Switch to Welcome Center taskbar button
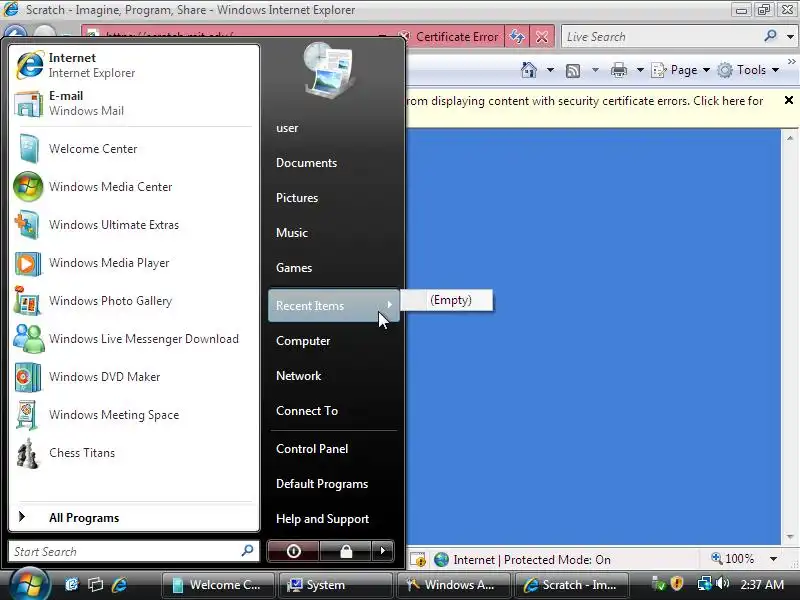Screen dimensions: 800x600 [x=218, y=585]
